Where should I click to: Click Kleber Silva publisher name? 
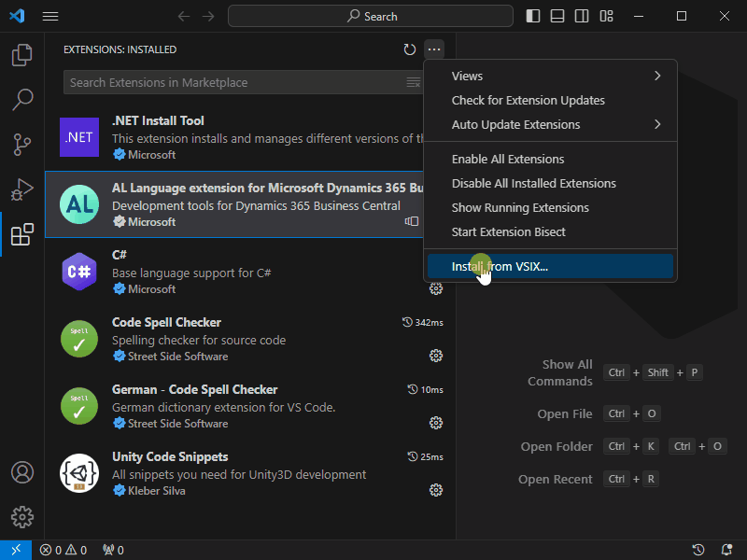[x=157, y=491]
